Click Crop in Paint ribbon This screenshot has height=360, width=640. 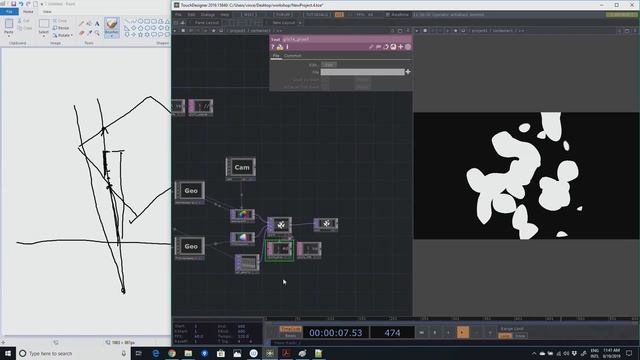(60, 20)
